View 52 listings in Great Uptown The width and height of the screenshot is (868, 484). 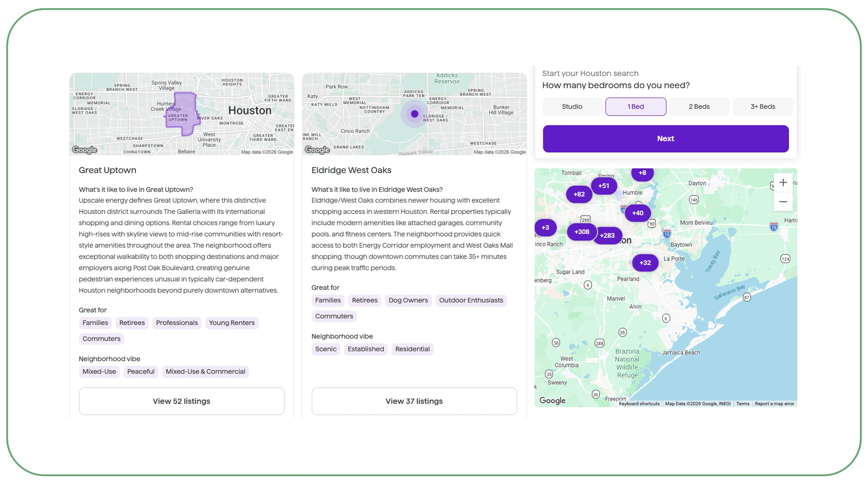182,401
